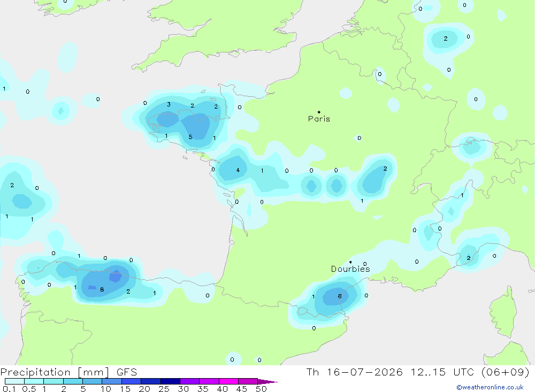Click the '40' legend scale label
Image resolution: width=535 pixels, height=392 pixels.
pyautogui.click(x=222, y=389)
